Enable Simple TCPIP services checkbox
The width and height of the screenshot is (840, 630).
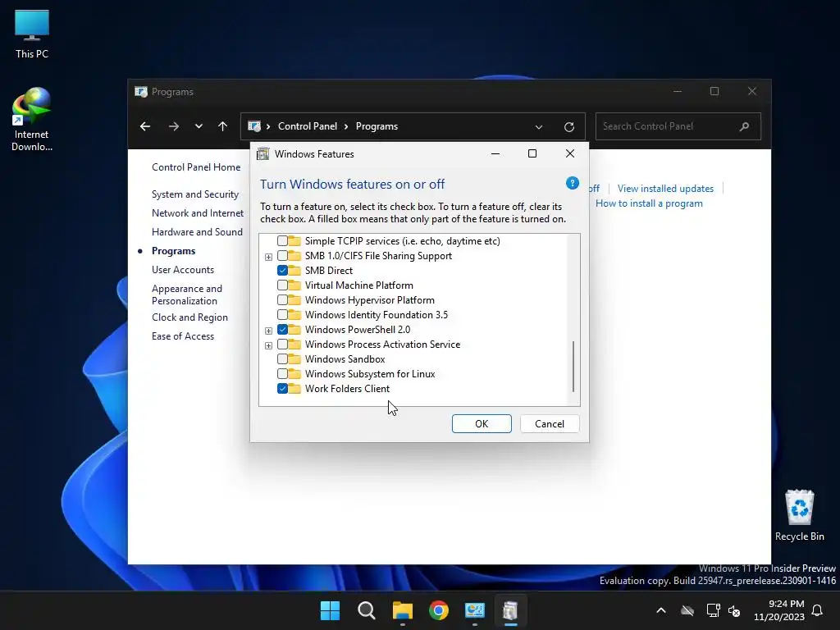(282, 241)
